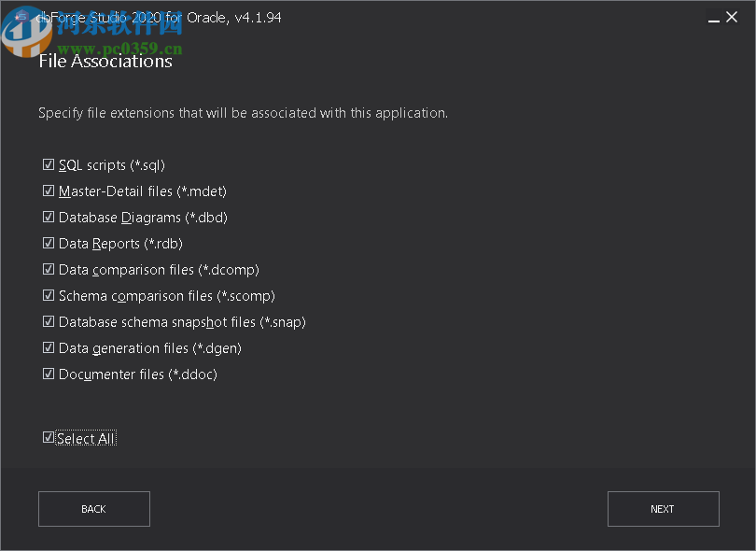Toggle the Select All checkbox
The width and height of the screenshot is (756, 551).
tap(49, 437)
